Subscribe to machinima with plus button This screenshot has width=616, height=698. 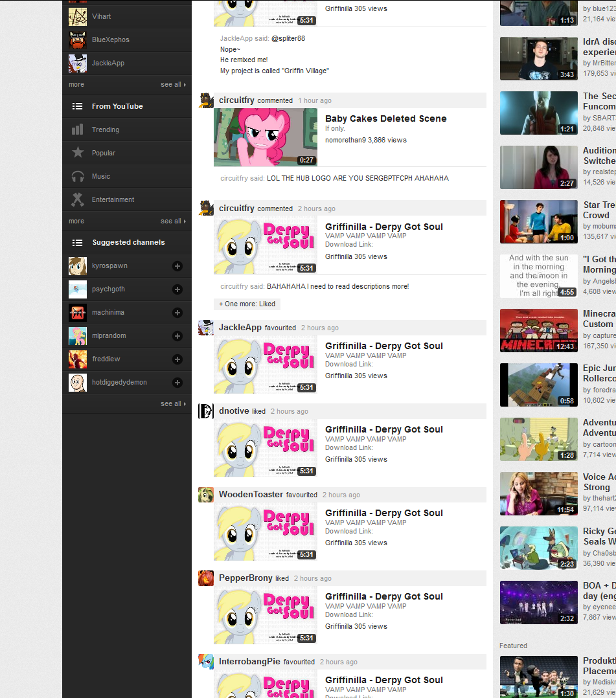(177, 313)
